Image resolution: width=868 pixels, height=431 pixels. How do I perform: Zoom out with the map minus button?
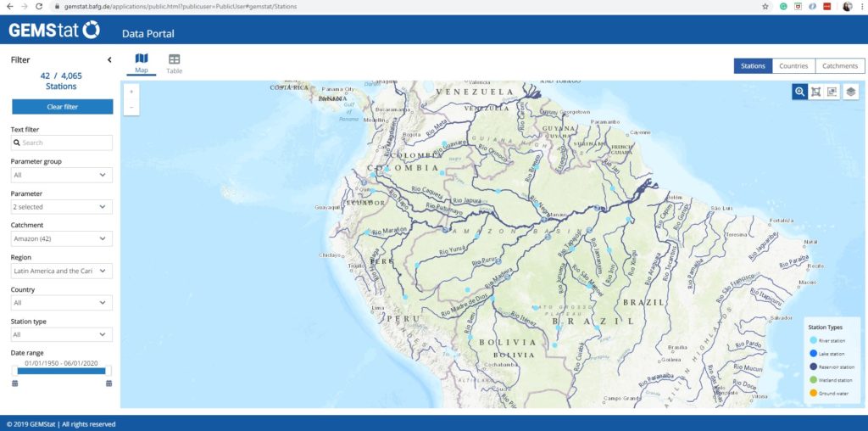point(131,107)
